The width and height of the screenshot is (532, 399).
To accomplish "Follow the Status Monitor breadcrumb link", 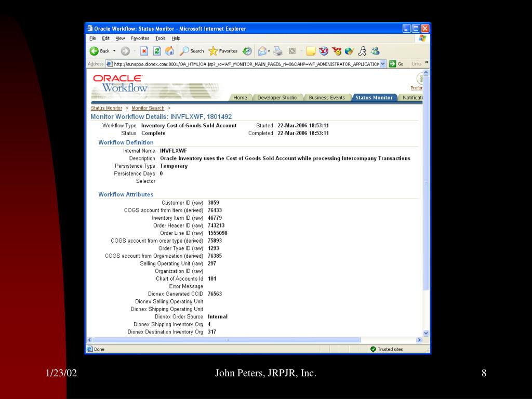I will (x=106, y=108).
